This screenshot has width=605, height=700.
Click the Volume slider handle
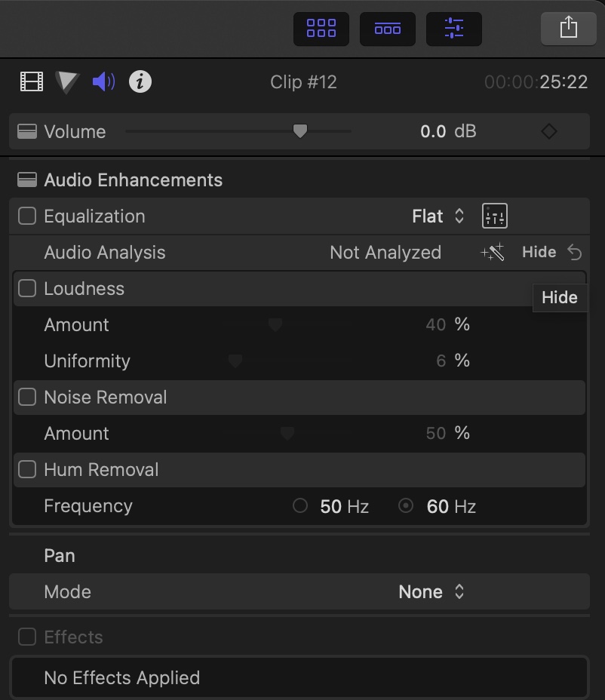tap(300, 131)
